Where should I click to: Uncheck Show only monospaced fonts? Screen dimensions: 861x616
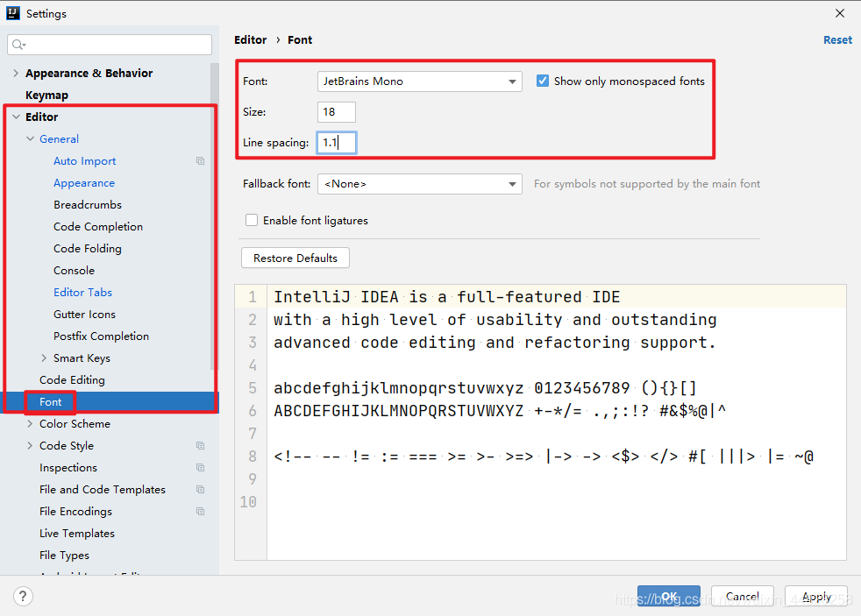(x=543, y=81)
